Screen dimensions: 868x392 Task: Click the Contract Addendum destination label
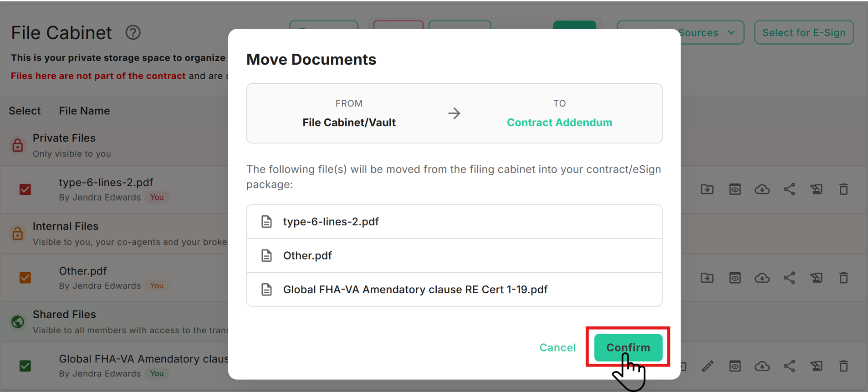(559, 122)
